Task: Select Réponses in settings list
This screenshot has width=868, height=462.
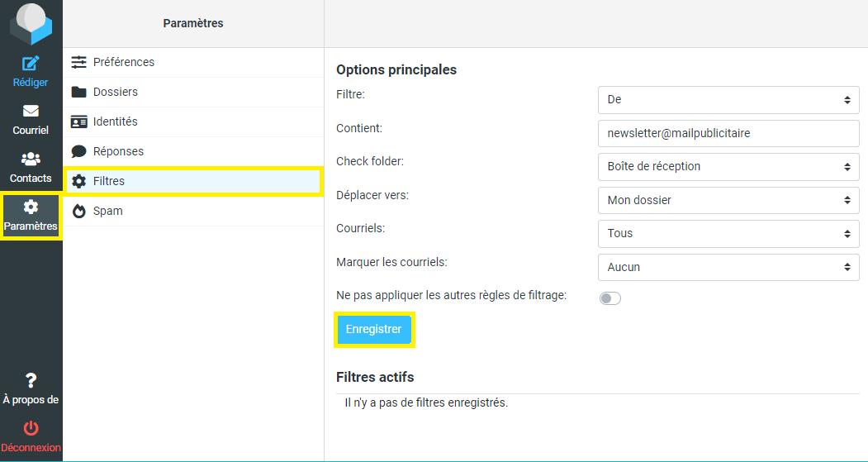Action: [193, 151]
